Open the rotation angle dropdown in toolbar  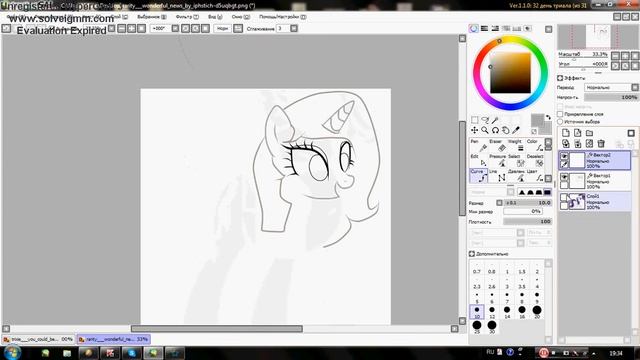point(175,29)
